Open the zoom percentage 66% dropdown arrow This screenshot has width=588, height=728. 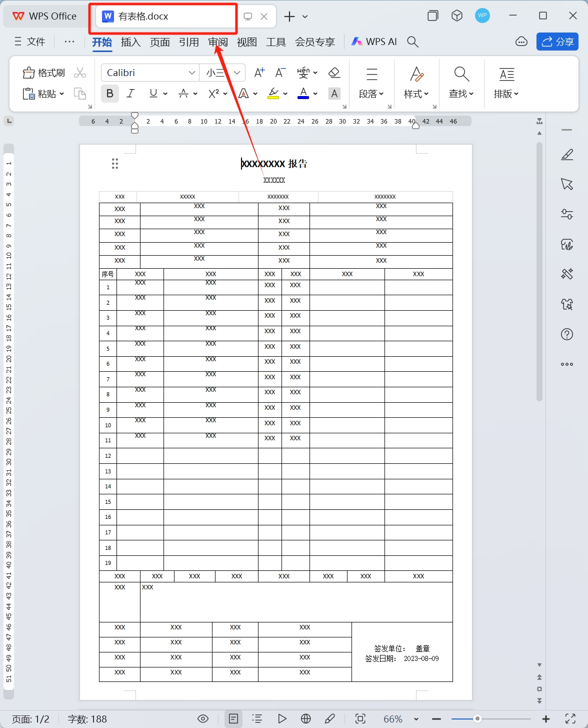[x=416, y=719]
